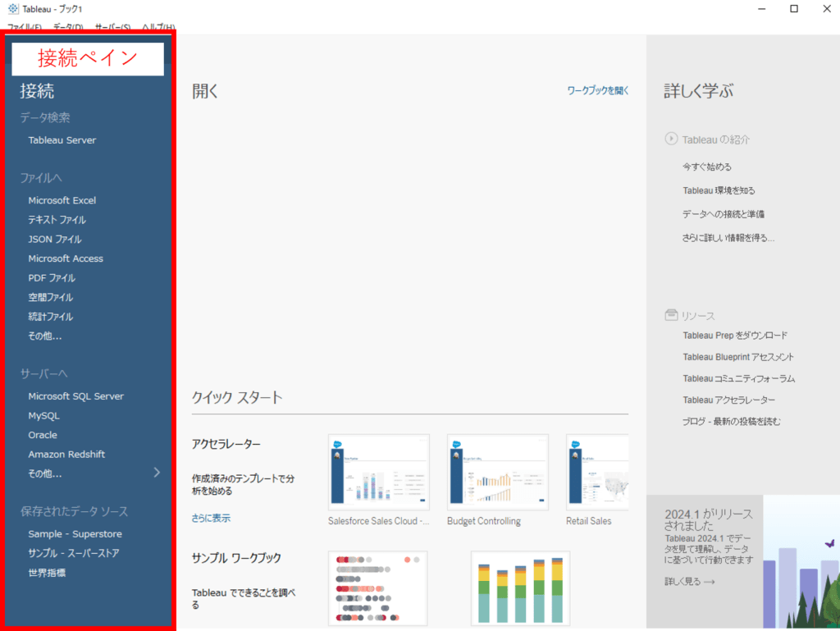
Task: Choose テキスト ファイル connector
Action: tap(57, 220)
